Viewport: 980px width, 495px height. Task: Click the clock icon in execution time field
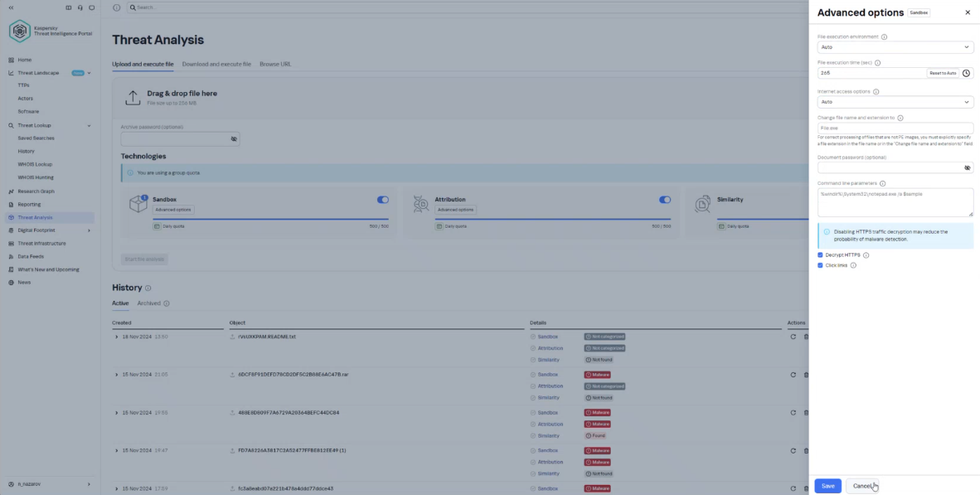click(x=966, y=73)
